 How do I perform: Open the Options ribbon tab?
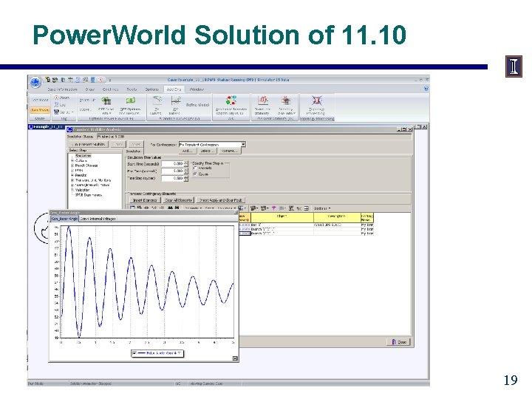(x=151, y=89)
